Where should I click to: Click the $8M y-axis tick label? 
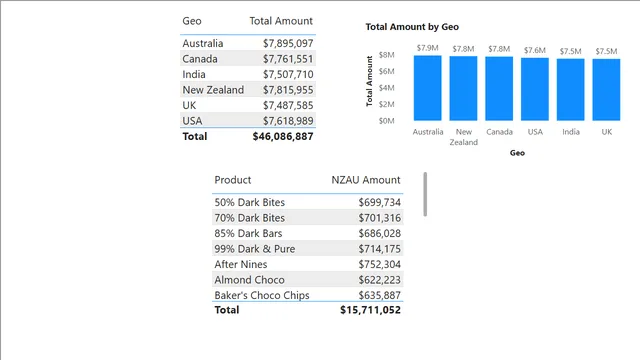click(387, 55)
